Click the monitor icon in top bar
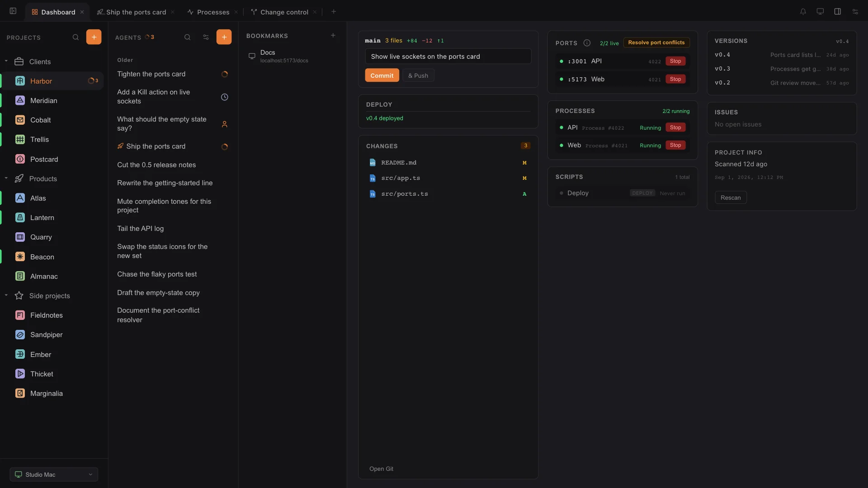This screenshot has height=488, width=868. [x=820, y=12]
